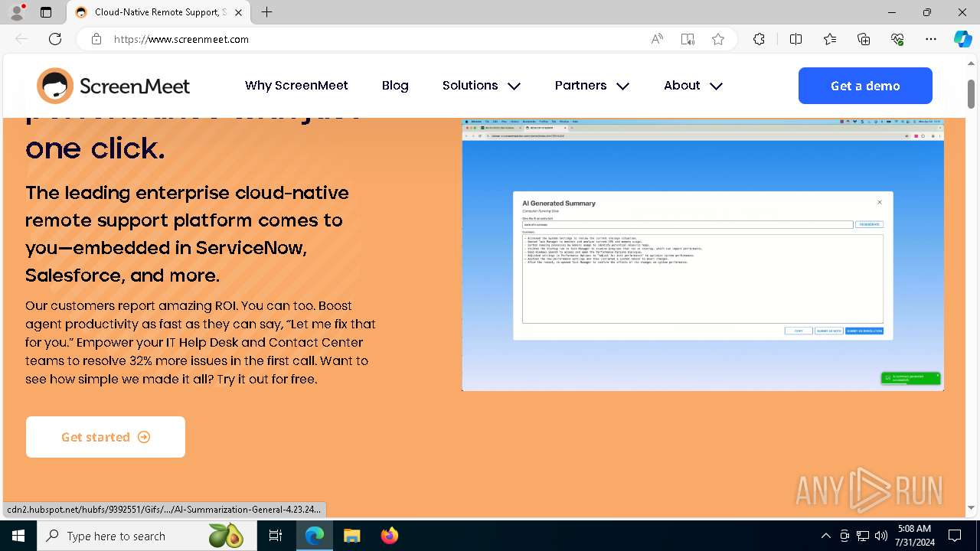Click the page vertical scrollbar thumb
Image resolution: width=980 pixels, height=551 pixels.
(972, 93)
